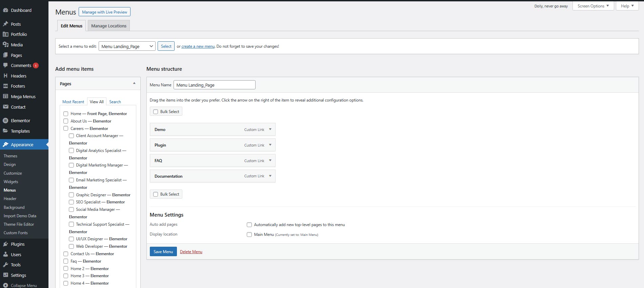Viewport: 644px width, 288px height.
Task: Open the Screen Options panel
Action: point(593,6)
